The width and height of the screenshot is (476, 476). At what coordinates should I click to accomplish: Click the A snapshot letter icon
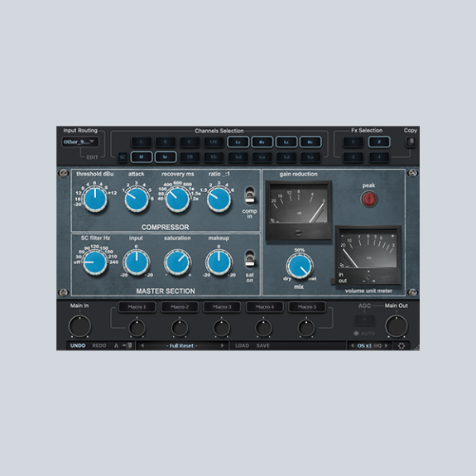[116, 346]
